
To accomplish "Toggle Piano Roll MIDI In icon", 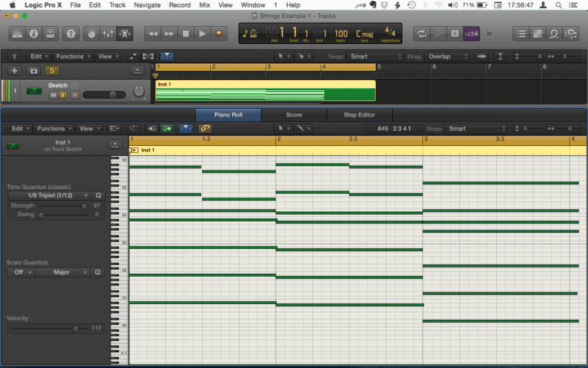I will click(x=152, y=129).
